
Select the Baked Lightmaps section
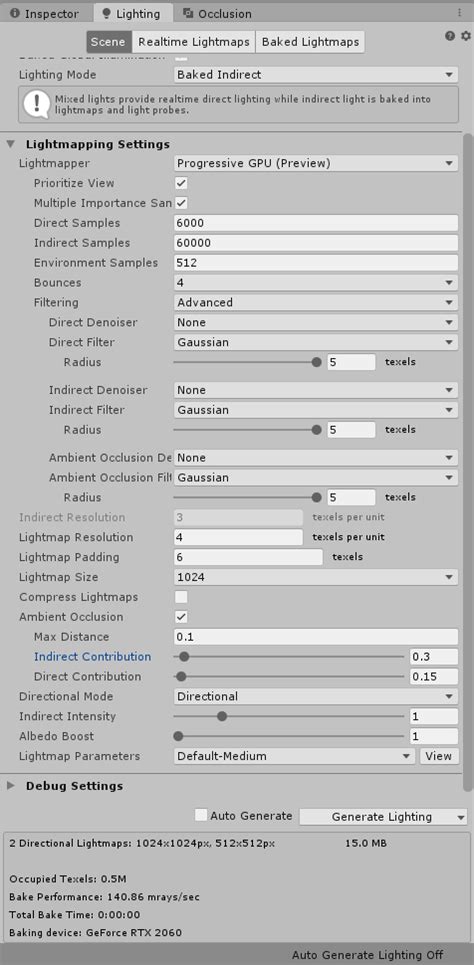coord(310,42)
